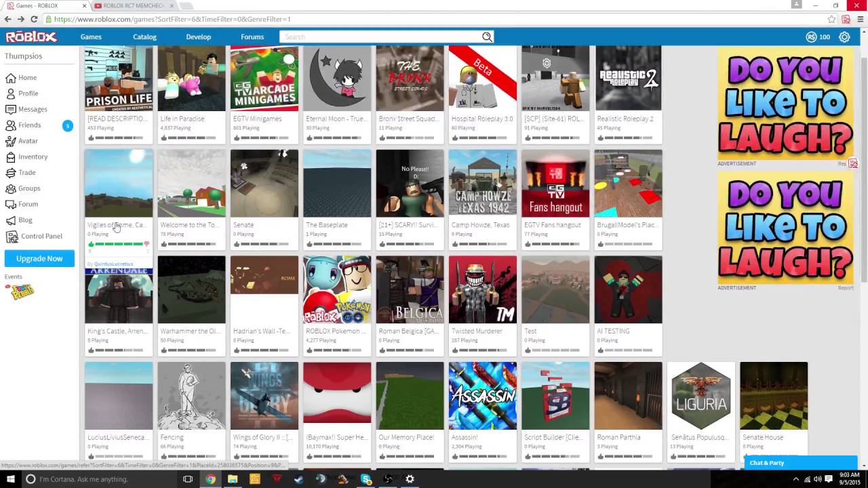868x488 pixels.
Task: Open Task View on taskbar
Action: point(188,479)
